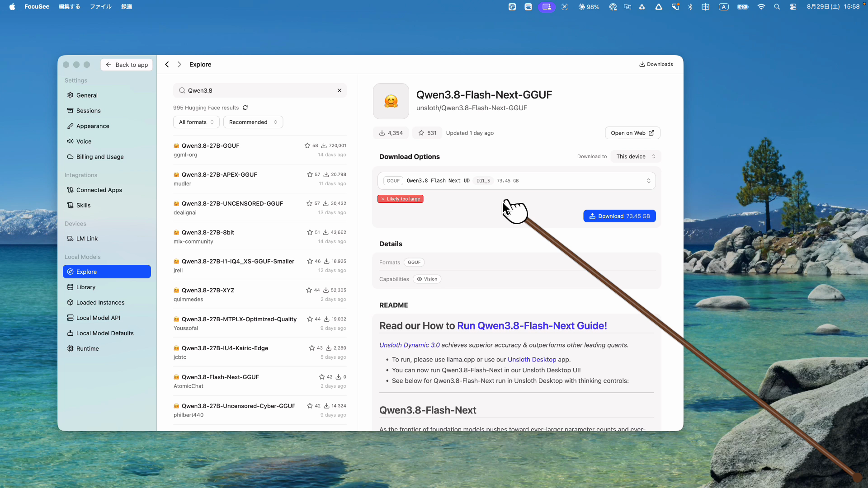Open General settings
Image resolution: width=868 pixels, height=488 pixels.
(x=107, y=95)
